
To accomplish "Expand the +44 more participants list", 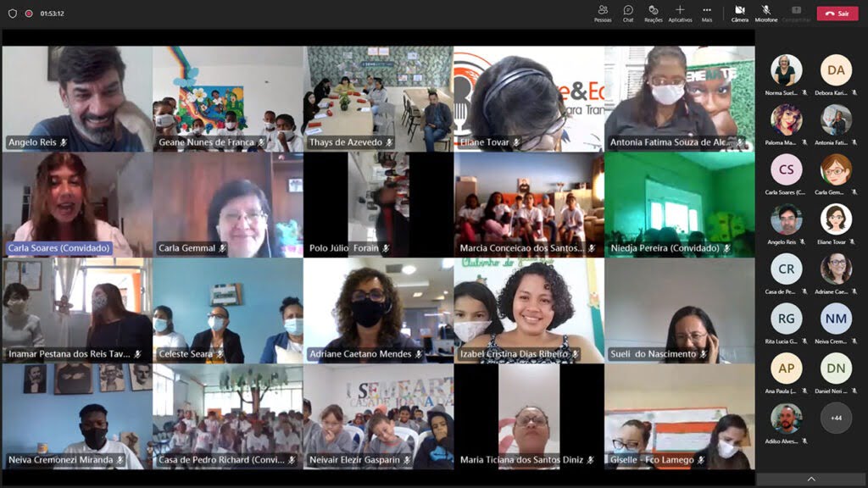I will click(x=836, y=418).
